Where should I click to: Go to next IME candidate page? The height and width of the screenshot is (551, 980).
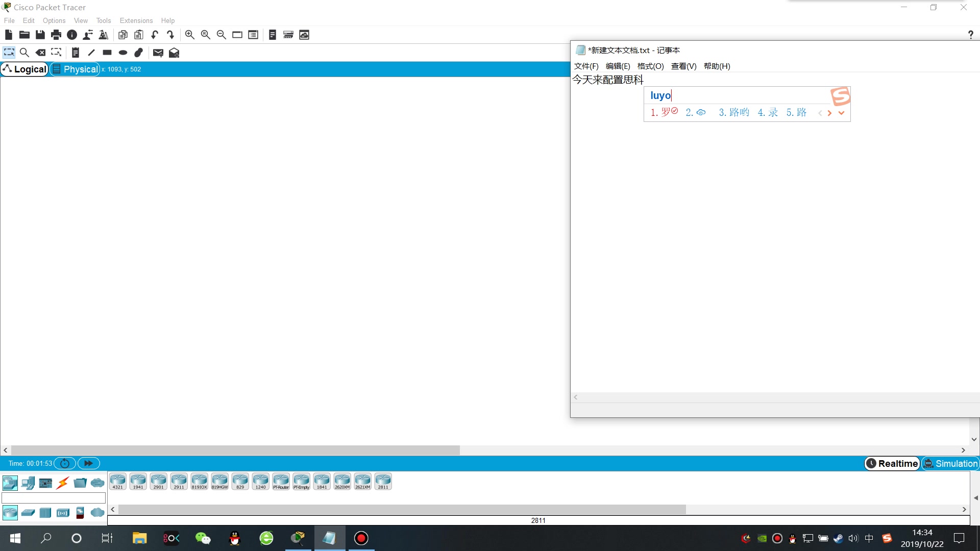tap(829, 113)
